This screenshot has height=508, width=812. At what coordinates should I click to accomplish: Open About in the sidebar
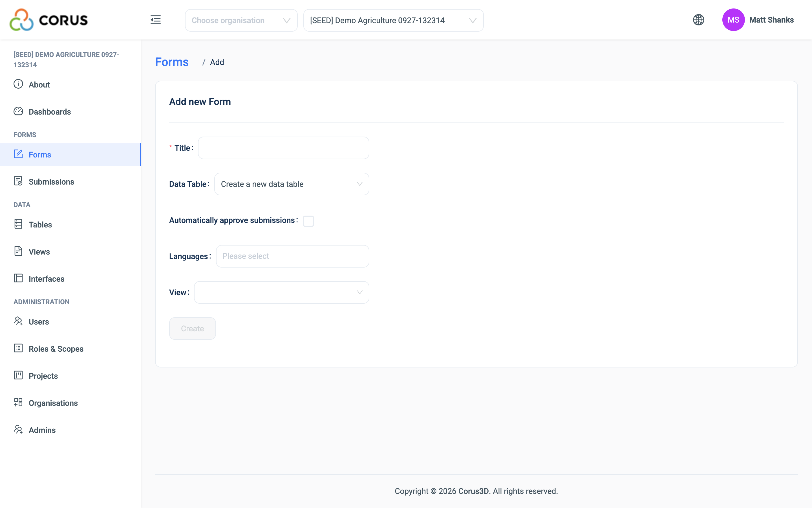70,85
